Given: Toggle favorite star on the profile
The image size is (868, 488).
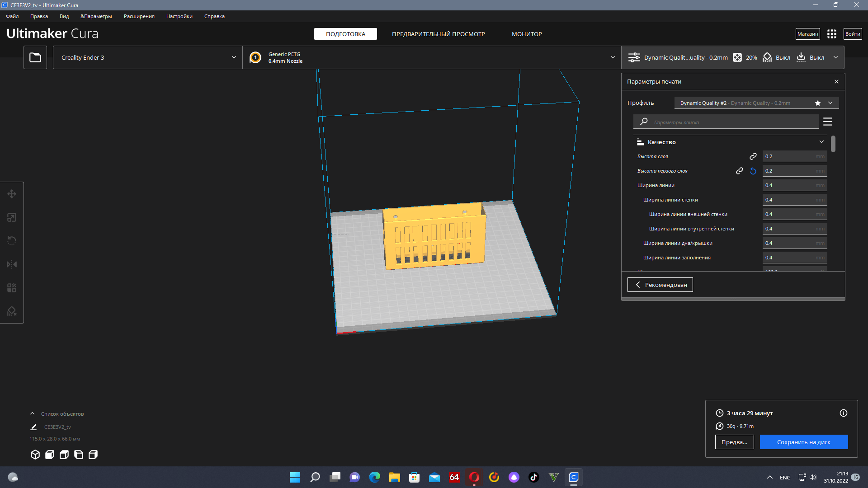Looking at the screenshot, I should click(818, 103).
